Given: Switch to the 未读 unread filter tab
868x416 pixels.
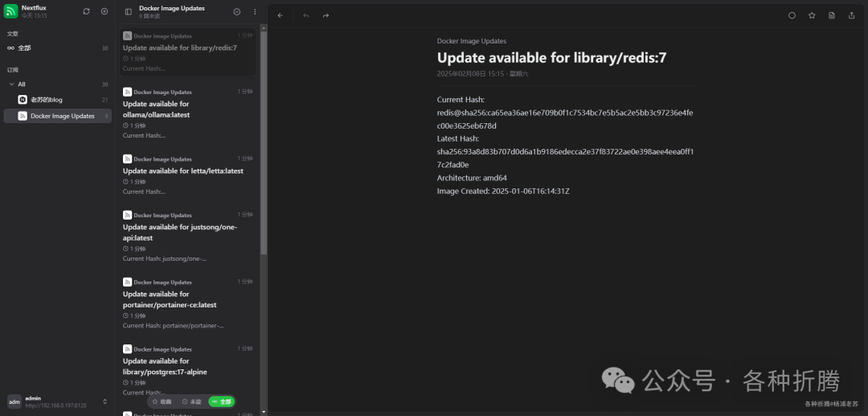Looking at the screenshot, I should pyautogui.click(x=191, y=402).
